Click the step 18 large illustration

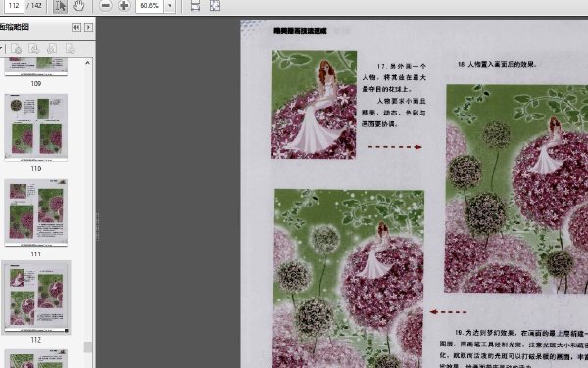[x=516, y=188]
